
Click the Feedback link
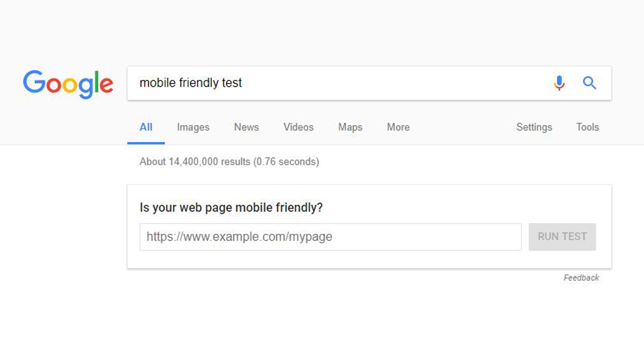pos(581,278)
